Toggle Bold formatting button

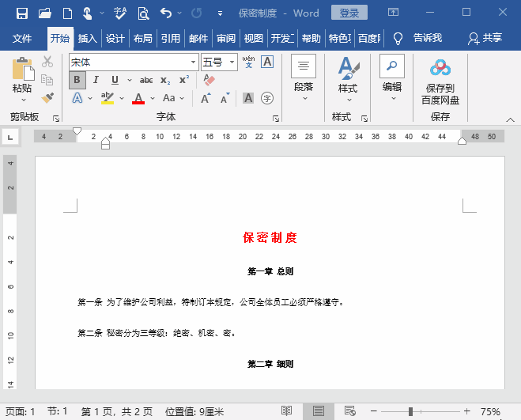(x=77, y=80)
